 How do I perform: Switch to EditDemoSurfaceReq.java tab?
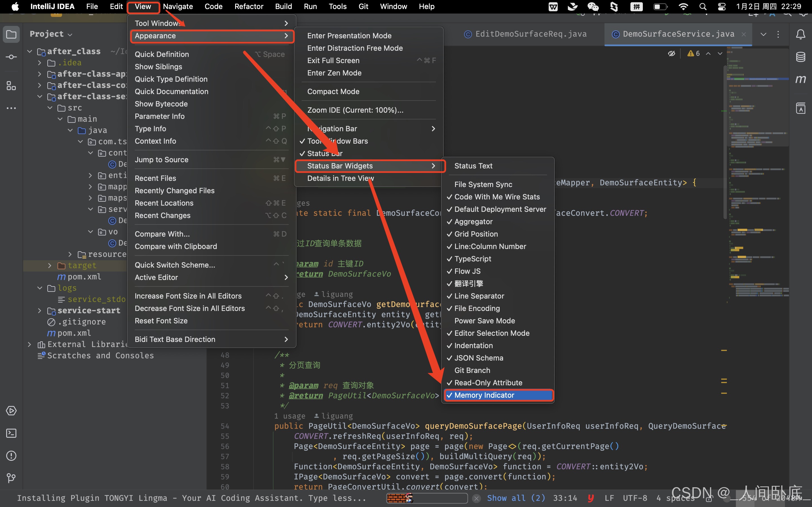pos(531,34)
